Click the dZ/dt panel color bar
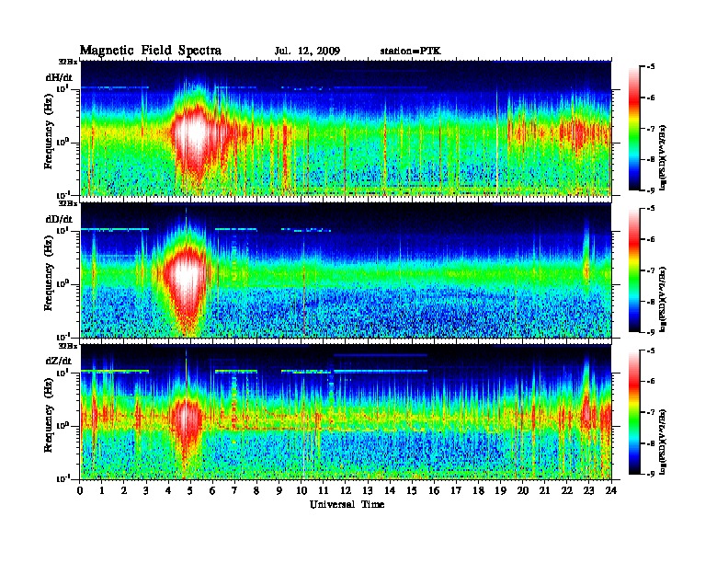This screenshot has width=728, height=563. (634, 412)
